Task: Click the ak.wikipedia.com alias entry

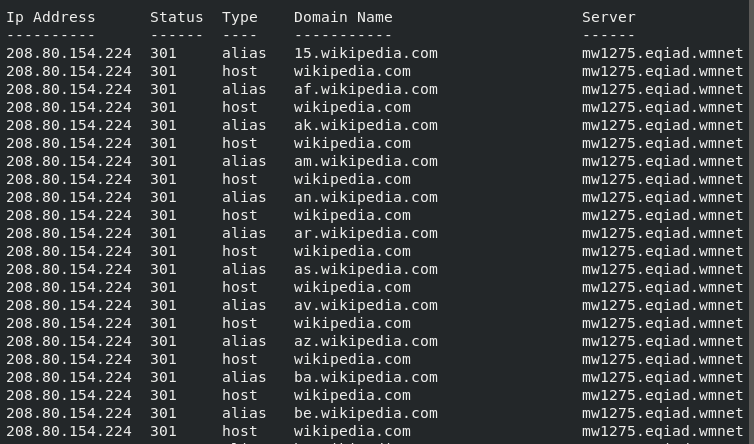Action: click(365, 126)
